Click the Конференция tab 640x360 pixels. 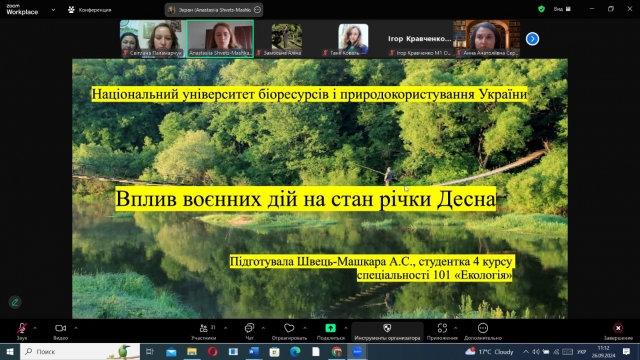(x=89, y=10)
